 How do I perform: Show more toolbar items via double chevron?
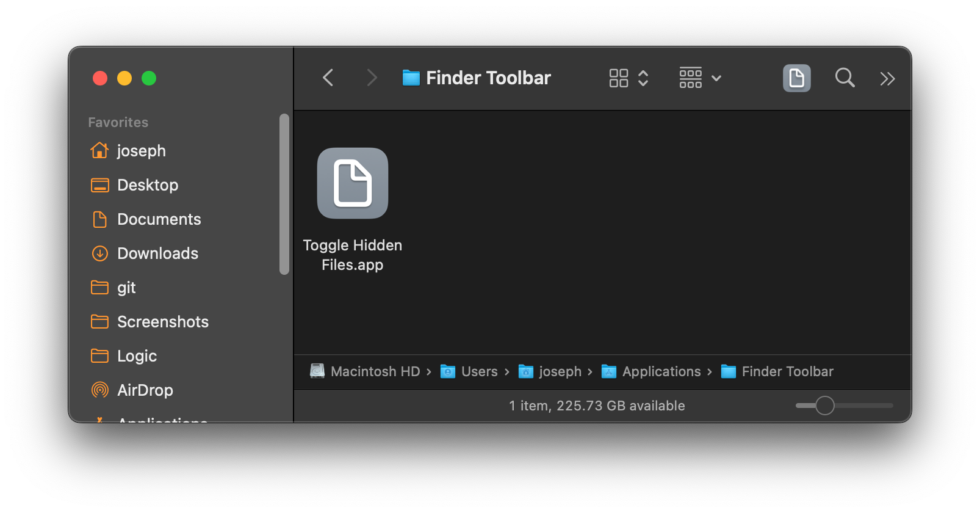pyautogui.click(x=887, y=78)
